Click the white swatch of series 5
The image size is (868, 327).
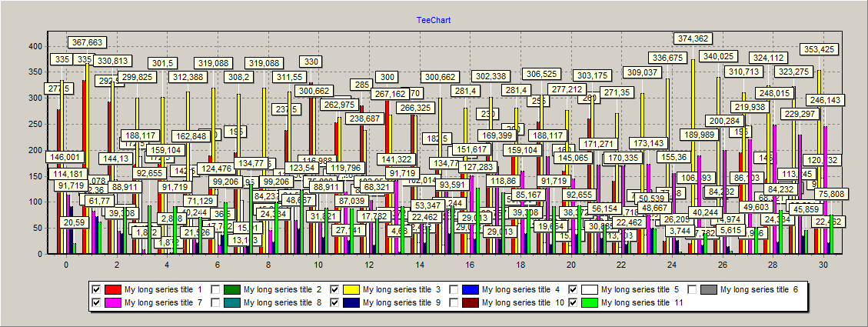pos(590,289)
